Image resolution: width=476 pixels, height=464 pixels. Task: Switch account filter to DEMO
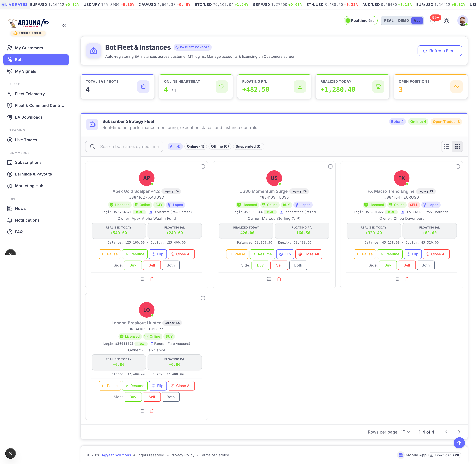(x=403, y=21)
